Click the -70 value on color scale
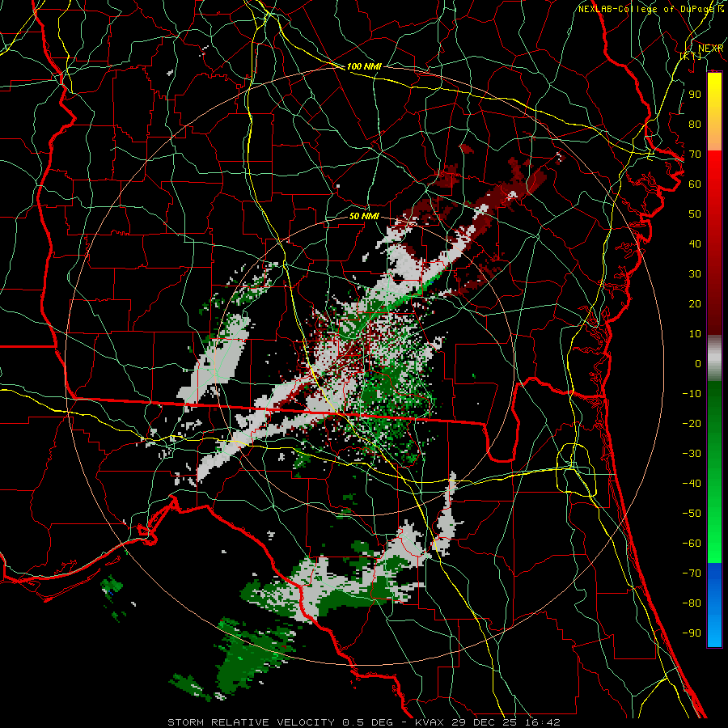Screen dimensions: 728x728 (x=692, y=574)
